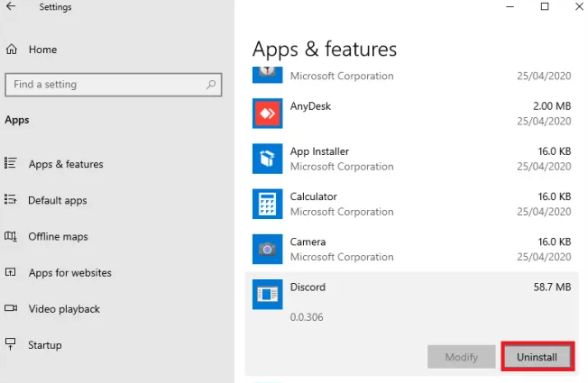The image size is (588, 383).
Task: Click the Startup sidebar icon
Action: (11, 343)
